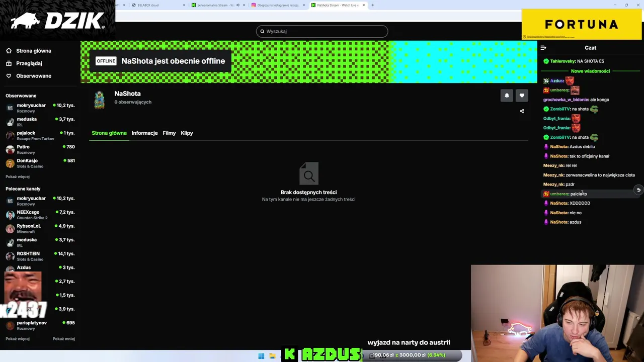Open mokrysuchar under Obserwowane

point(40,108)
